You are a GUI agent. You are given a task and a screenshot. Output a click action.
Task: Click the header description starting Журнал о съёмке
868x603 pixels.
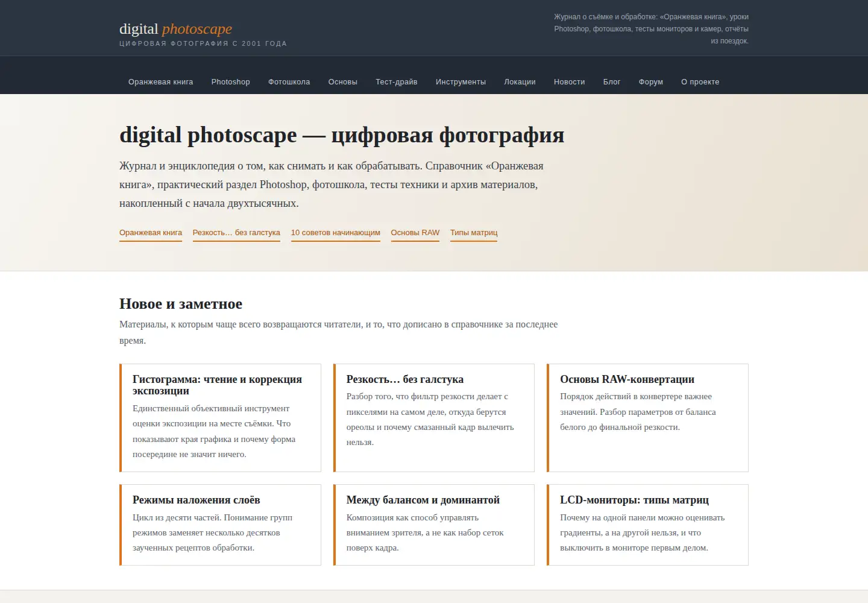[x=651, y=29]
